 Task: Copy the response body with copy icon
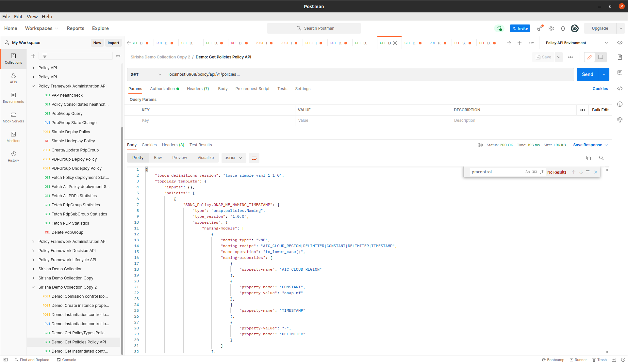(x=588, y=158)
